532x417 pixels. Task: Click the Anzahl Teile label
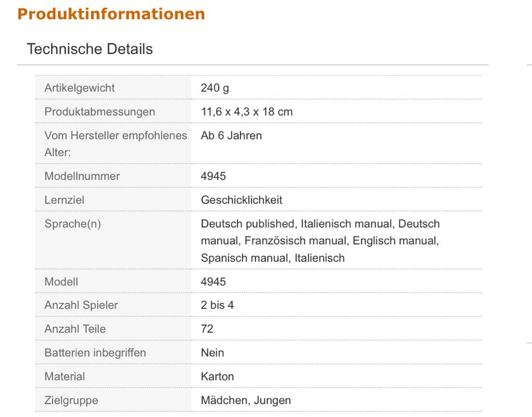[x=75, y=329]
